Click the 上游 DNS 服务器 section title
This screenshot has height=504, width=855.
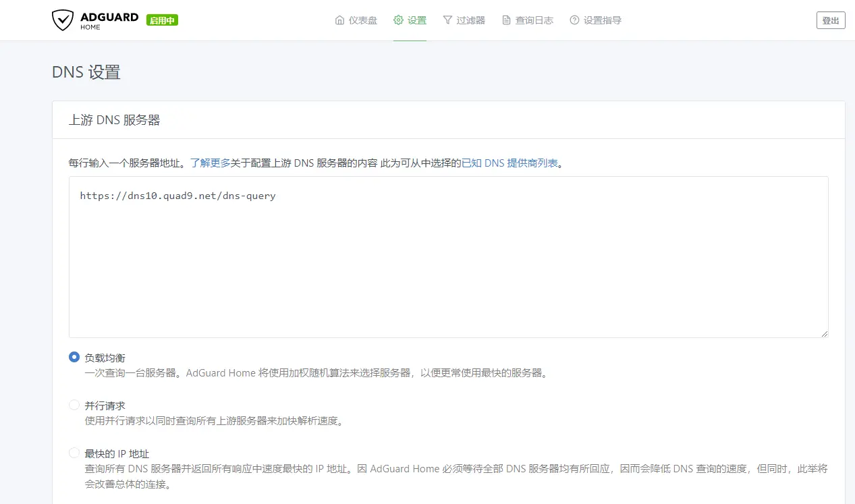coord(115,120)
